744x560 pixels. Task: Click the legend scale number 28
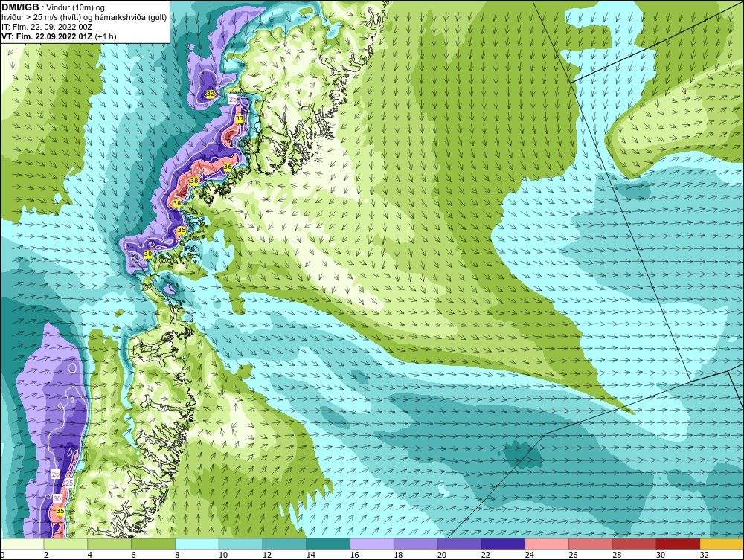point(616,555)
